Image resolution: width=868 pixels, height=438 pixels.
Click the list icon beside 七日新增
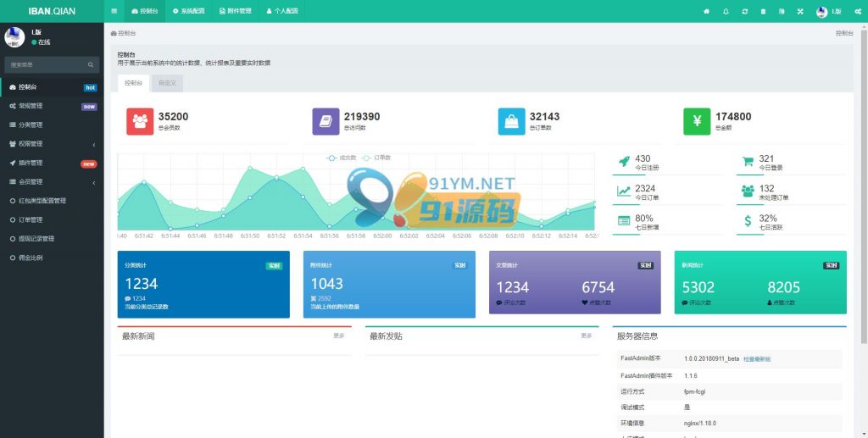point(624,221)
